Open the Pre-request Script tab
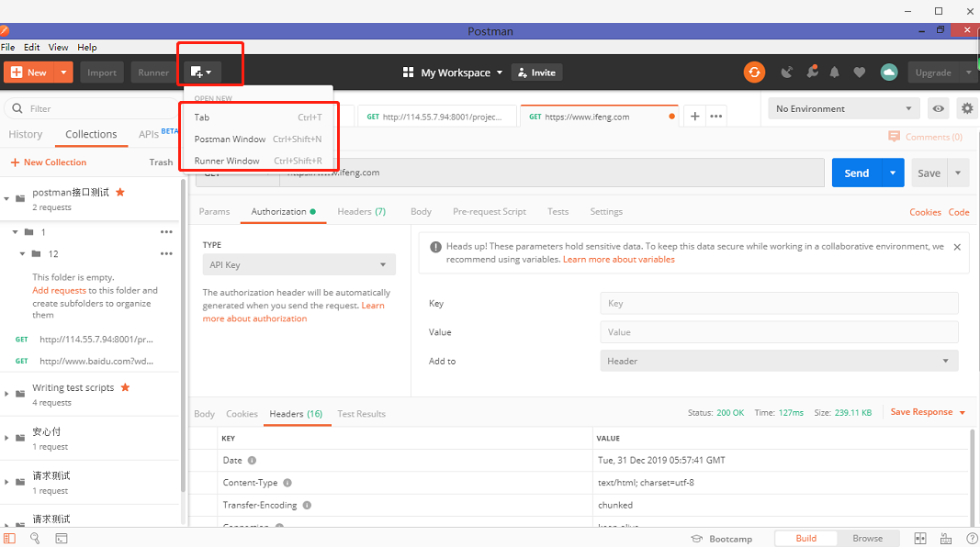 tap(490, 212)
